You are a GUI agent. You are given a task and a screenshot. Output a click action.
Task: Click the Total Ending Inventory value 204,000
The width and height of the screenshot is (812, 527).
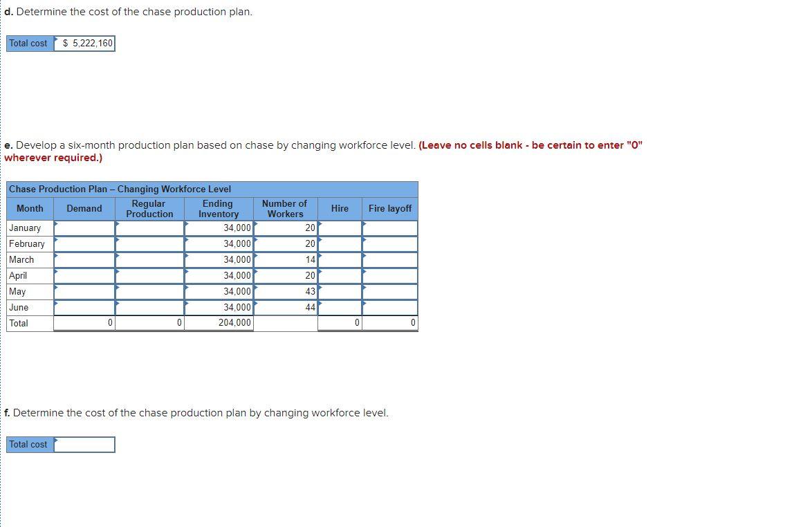tap(219, 323)
